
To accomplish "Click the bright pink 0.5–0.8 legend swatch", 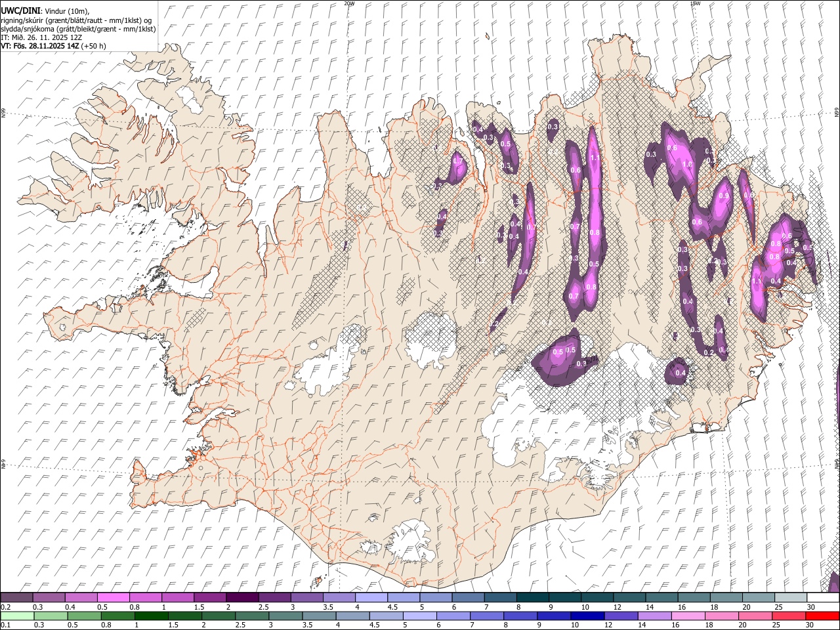I will click(114, 598).
